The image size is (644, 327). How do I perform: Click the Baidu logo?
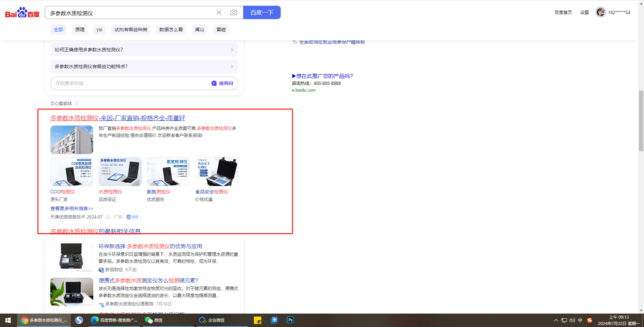point(22,13)
